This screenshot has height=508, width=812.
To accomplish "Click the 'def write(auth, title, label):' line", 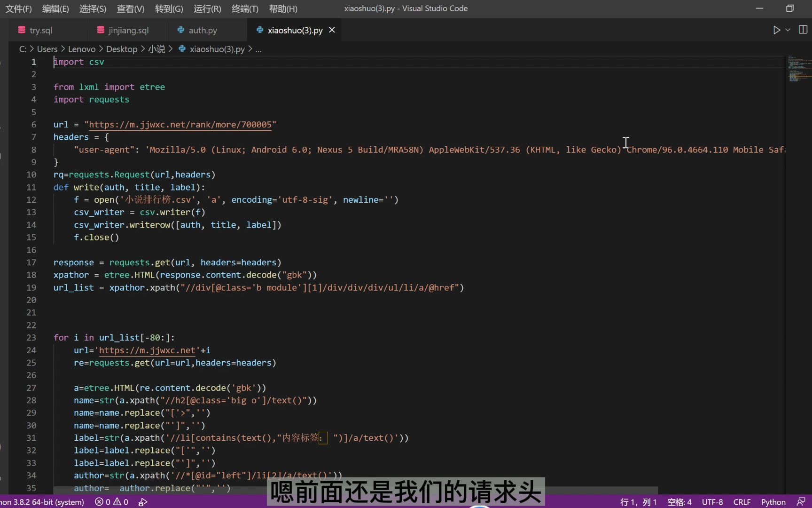I will tap(129, 187).
